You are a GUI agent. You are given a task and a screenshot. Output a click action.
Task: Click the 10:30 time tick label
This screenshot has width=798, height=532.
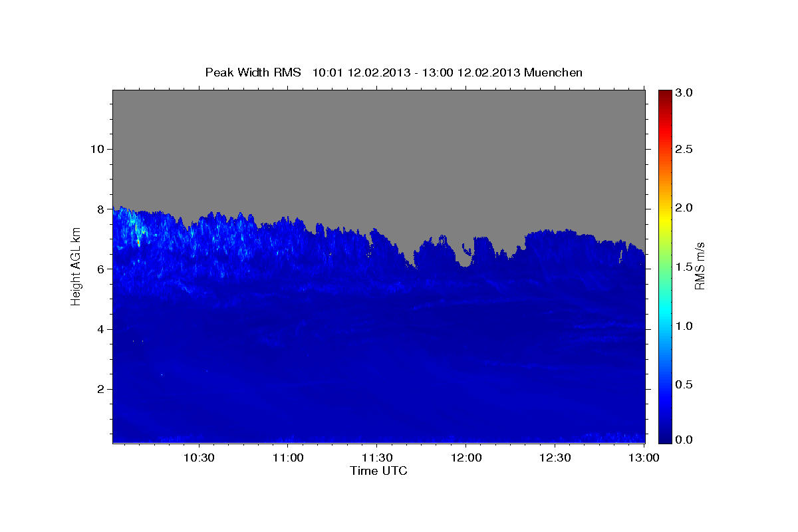coord(199,458)
